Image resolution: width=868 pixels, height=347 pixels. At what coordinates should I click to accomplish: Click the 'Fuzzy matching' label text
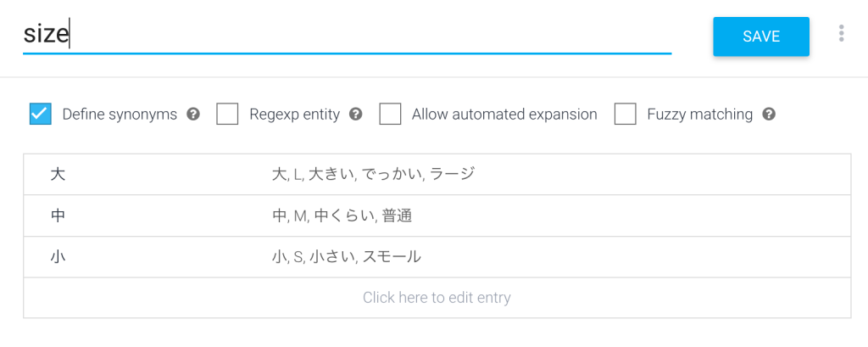(x=699, y=114)
